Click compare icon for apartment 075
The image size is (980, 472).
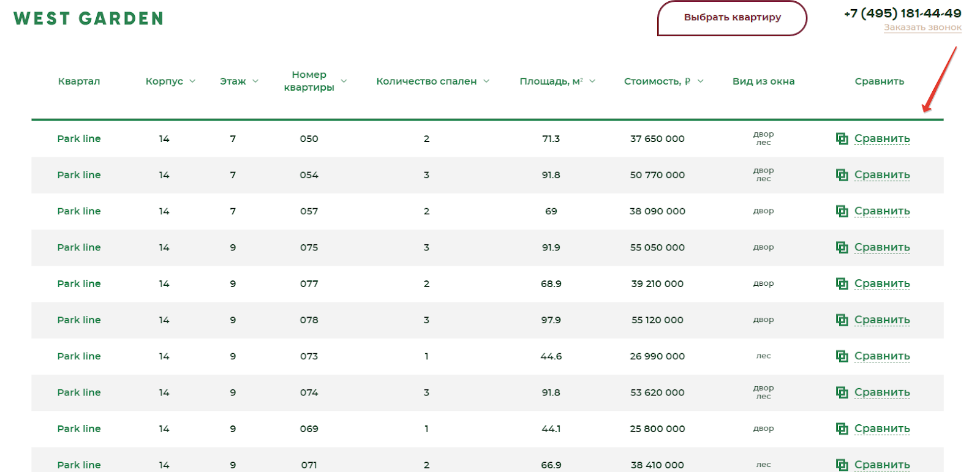coord(842,247)
